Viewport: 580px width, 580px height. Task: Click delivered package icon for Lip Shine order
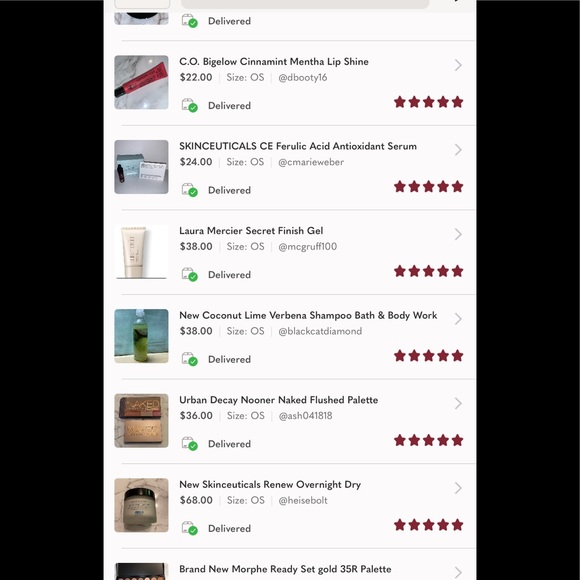point(189,105)
